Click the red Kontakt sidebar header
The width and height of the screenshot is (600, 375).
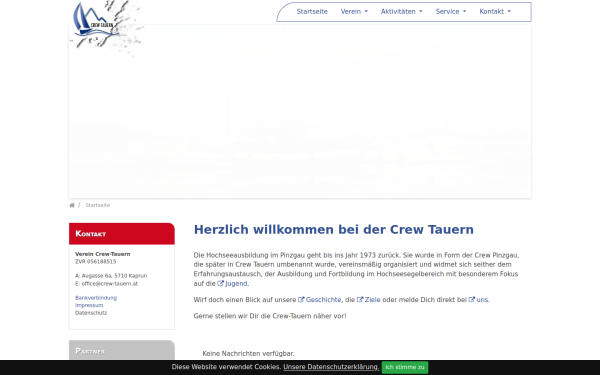coord(122,234)
